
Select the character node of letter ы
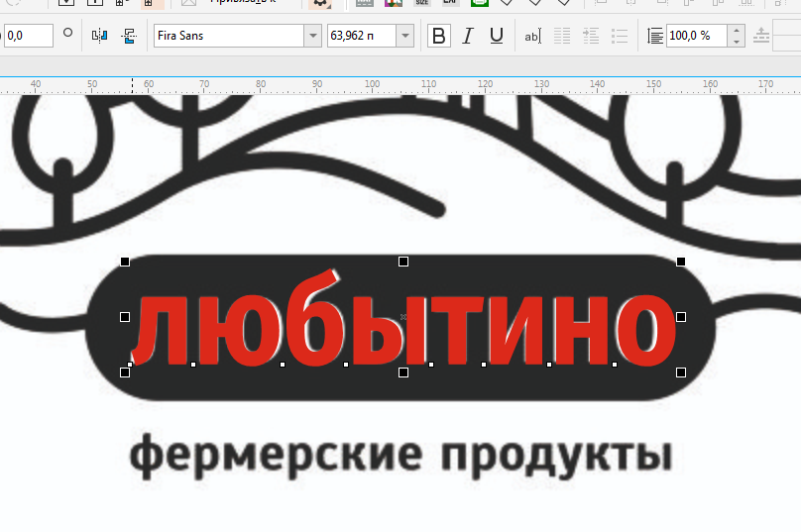click(x=346, y=365)
